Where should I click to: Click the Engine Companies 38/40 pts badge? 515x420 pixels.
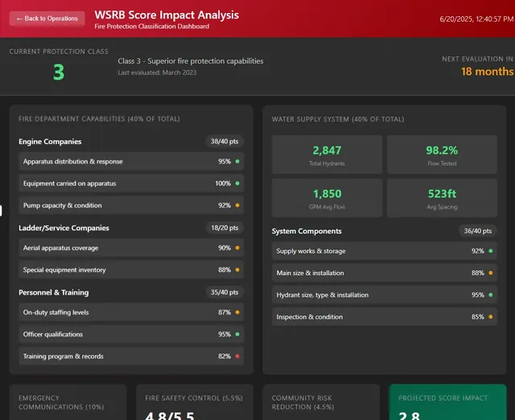(x=225, y=141)
